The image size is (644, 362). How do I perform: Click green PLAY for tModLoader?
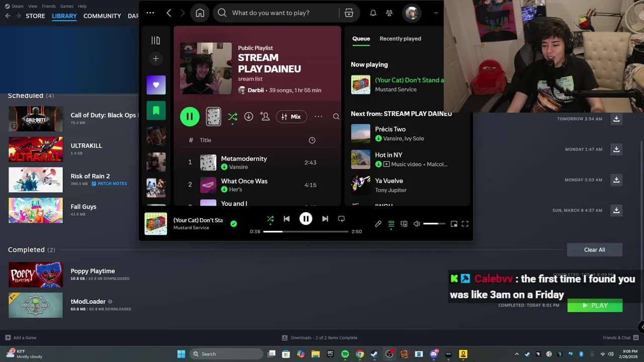(595, 305)
